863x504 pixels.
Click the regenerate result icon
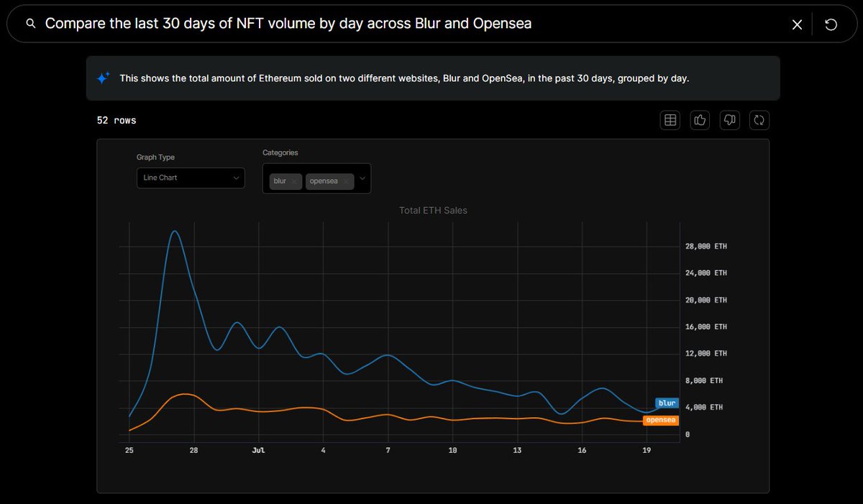[759, 120]
